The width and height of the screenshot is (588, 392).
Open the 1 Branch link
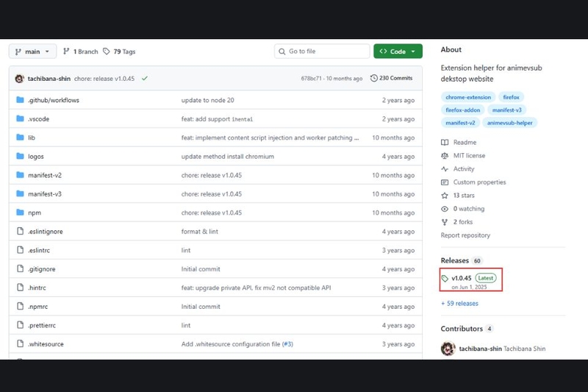point(81,51)
